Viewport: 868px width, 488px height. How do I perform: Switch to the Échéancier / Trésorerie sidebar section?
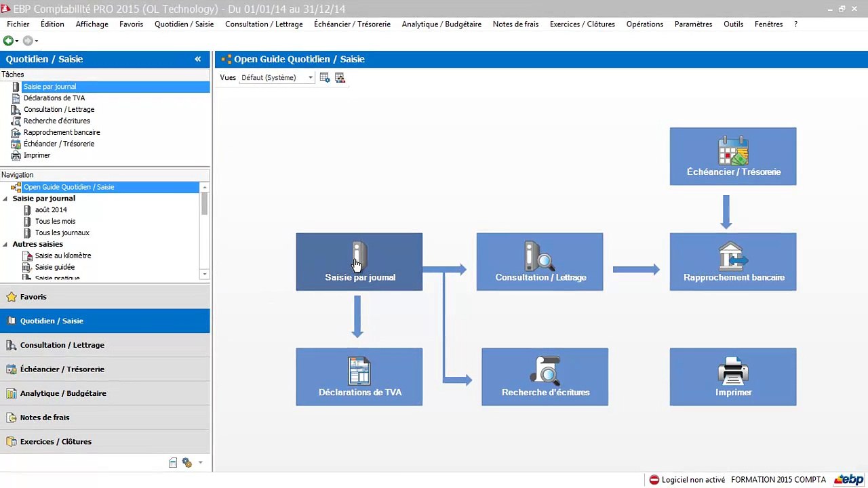[x=105, y=369]
